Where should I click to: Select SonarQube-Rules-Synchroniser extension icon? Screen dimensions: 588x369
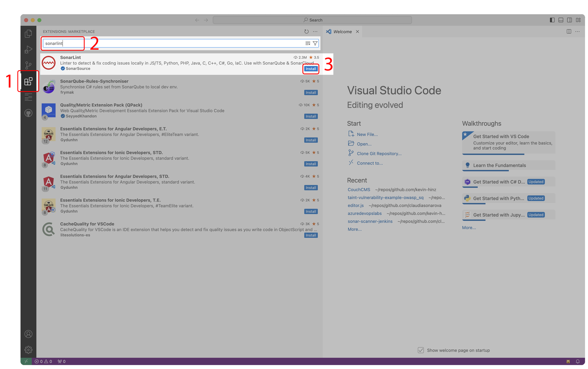coord(49,87)
